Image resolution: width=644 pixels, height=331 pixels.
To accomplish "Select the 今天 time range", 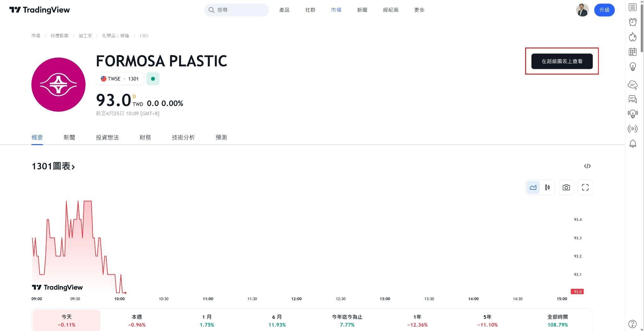I will click(66, 320).
